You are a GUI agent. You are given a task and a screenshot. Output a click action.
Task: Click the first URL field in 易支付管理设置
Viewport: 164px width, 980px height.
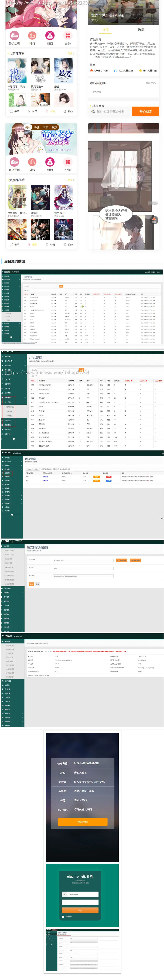point(83,560)
